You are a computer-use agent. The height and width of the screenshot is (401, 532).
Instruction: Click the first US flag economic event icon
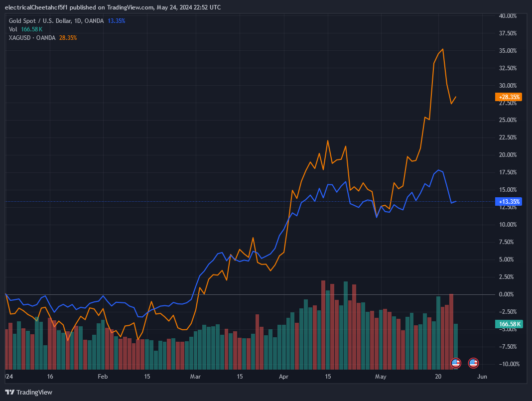click(456, 363)
